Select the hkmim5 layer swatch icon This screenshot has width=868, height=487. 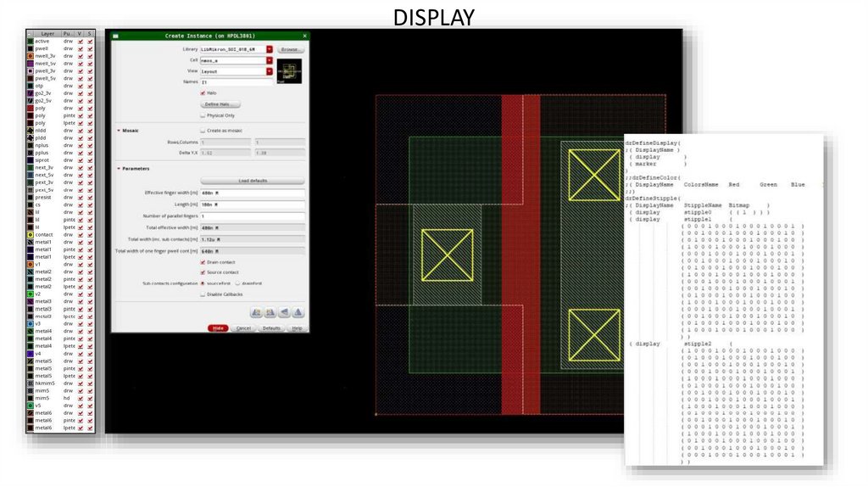[x=31, y=383]
